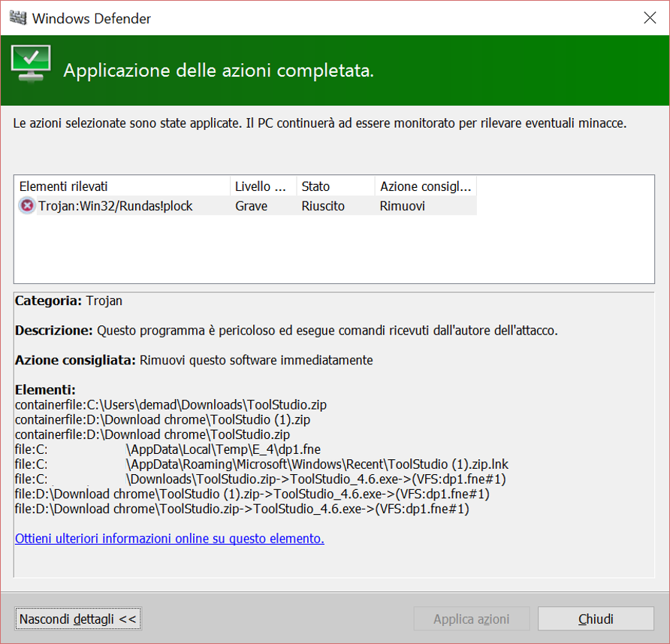670x644 pixels.
Task: Click the Riuscito status cell
Action: pos(323,206)
